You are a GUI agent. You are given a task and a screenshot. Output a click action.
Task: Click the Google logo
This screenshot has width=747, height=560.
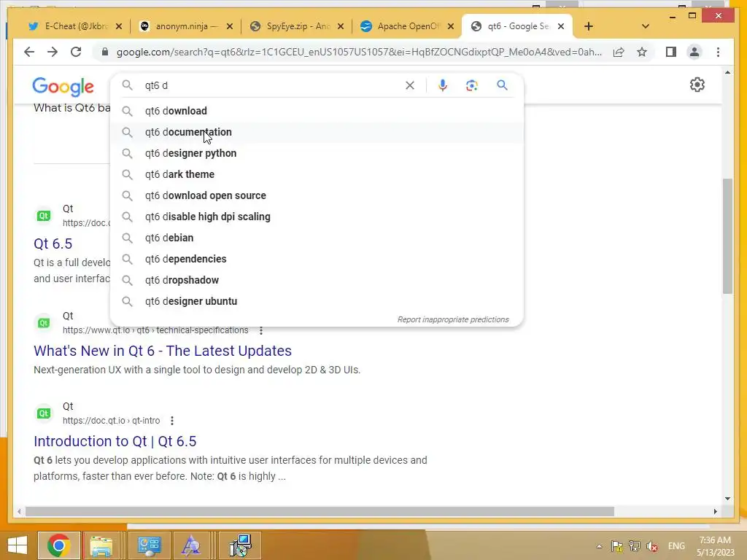pyautogui.click(x=63, y=87)
